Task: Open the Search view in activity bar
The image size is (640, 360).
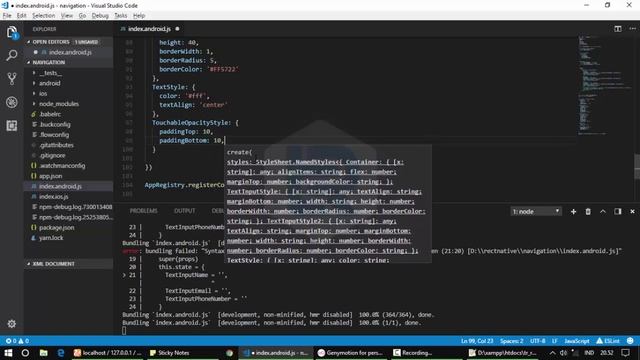Action: (12, 55)
